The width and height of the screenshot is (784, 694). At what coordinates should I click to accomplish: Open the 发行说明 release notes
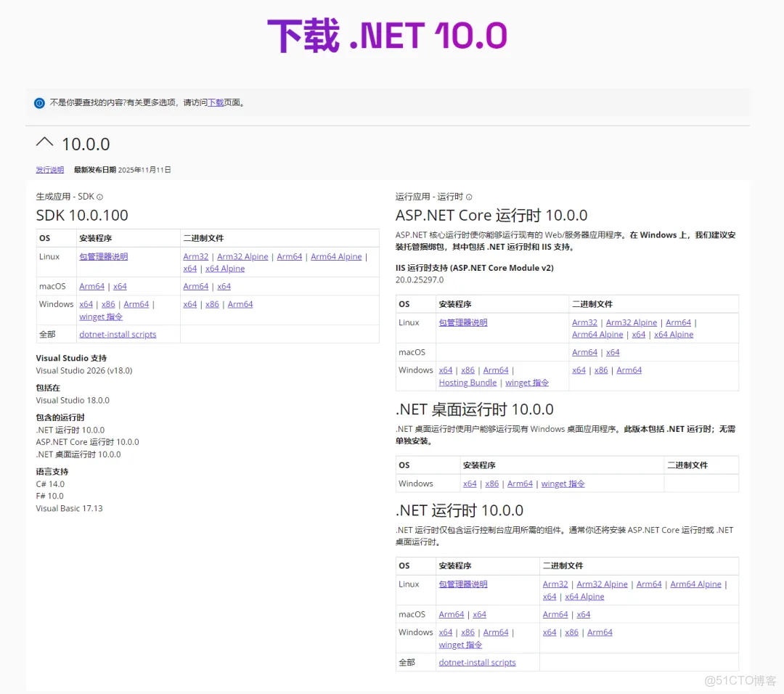pyautogui.click(x=49, y=169)
